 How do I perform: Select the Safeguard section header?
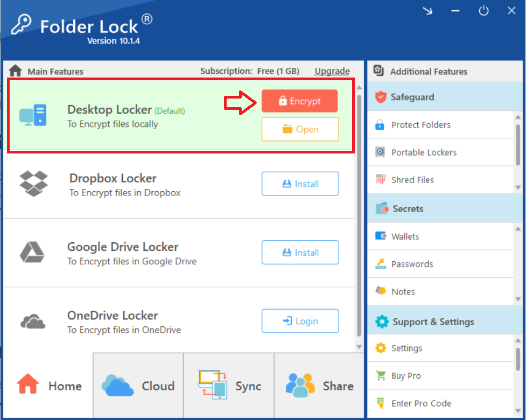coord(445,96)
